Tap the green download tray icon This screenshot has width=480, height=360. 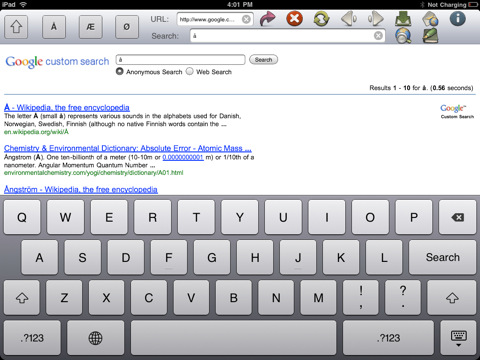tap(403, 19)
